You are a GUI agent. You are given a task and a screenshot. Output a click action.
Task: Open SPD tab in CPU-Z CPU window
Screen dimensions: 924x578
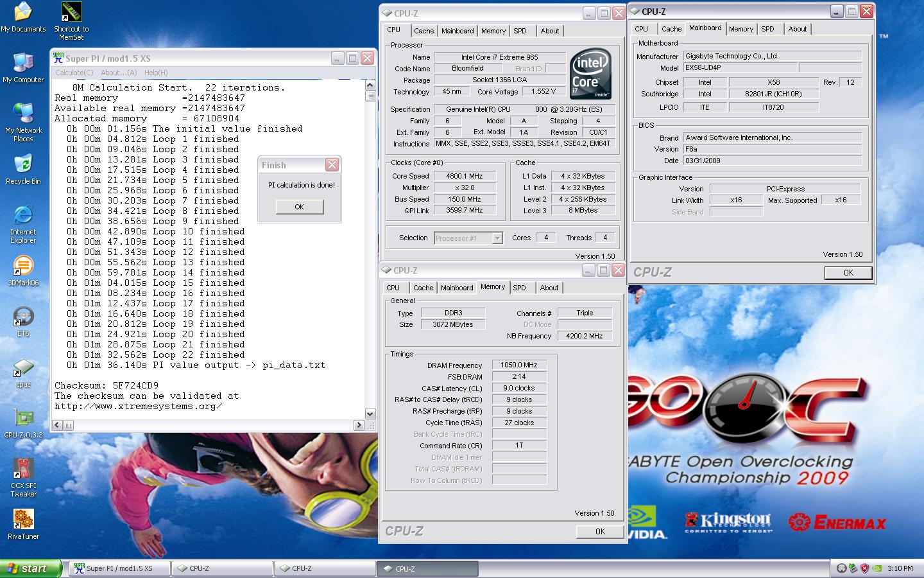click(x=520, y=31)
